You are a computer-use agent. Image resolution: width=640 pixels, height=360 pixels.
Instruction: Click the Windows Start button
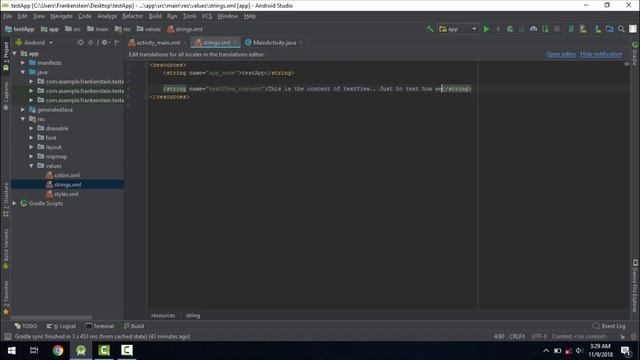(x=11, y=350)
